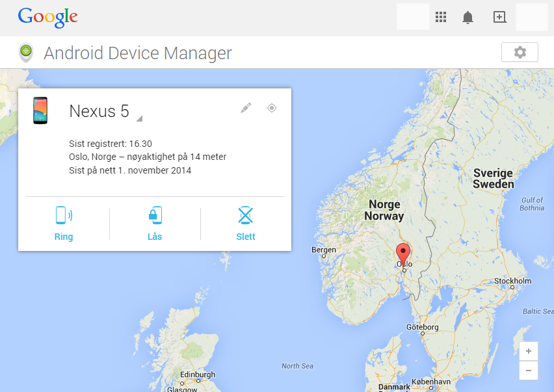Locate device using crosshair icon
This screenshot has width=554, height=392.
272,108
